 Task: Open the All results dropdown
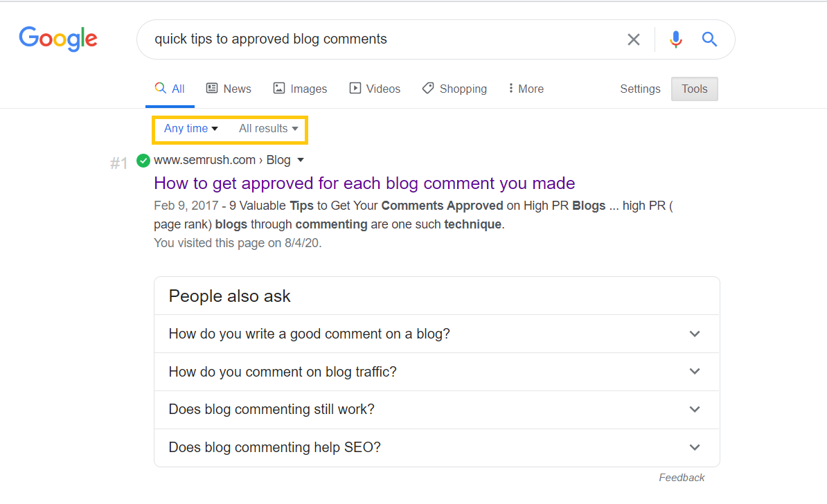268,128
